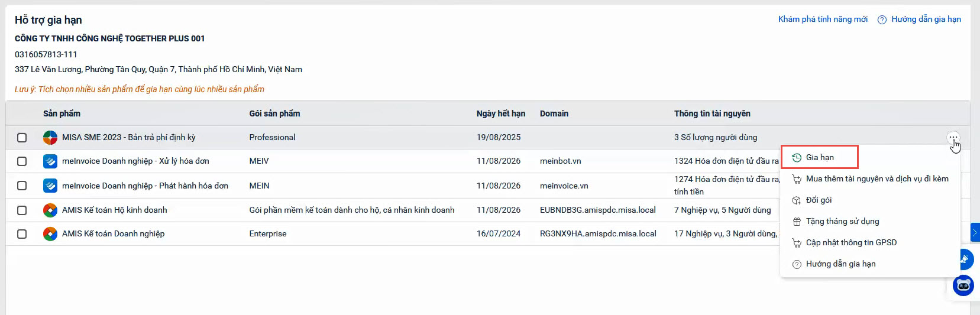Viewport: 980px width, 315px height.
Task: Click the MEIN package cell
Action: point(259,186)
